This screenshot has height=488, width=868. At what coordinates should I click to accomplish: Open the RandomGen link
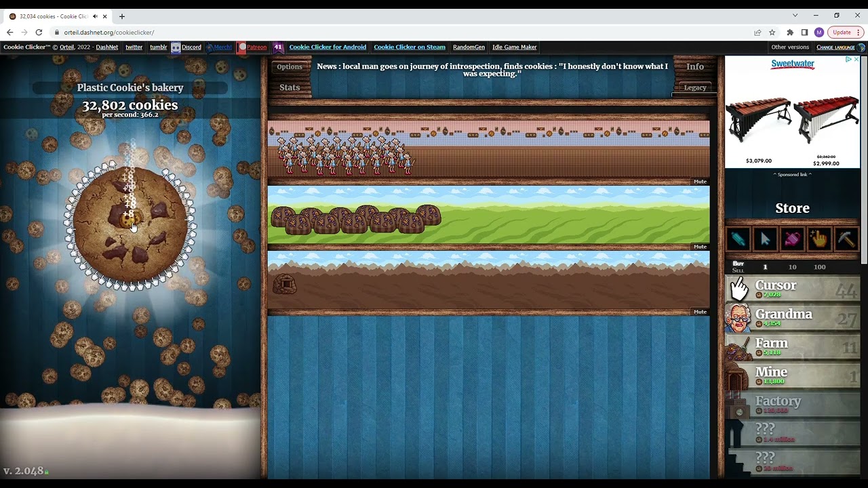[469, 47]
